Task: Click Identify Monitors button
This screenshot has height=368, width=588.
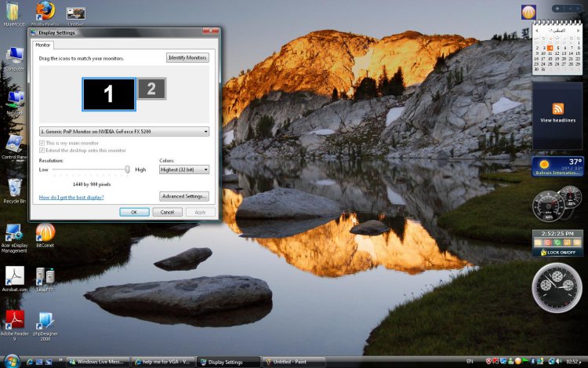Action: coord(187,58)
